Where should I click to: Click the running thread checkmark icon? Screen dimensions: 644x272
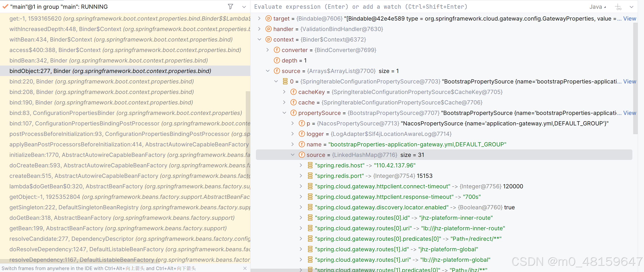pyautogui.click(x=5, y=7)
